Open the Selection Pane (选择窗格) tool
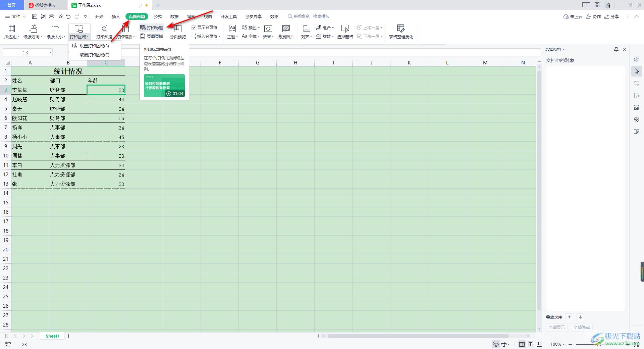 click(x=345, y=32)
